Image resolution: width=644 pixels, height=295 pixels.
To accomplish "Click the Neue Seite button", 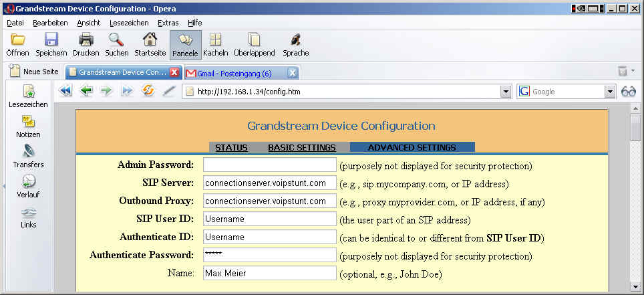I will point(34,71).
